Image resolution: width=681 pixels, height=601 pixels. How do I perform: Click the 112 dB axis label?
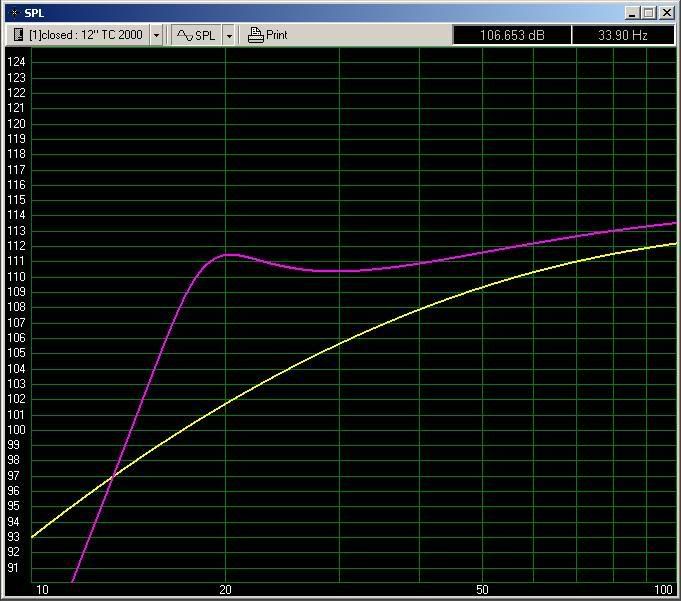click(x=16, y=246)
